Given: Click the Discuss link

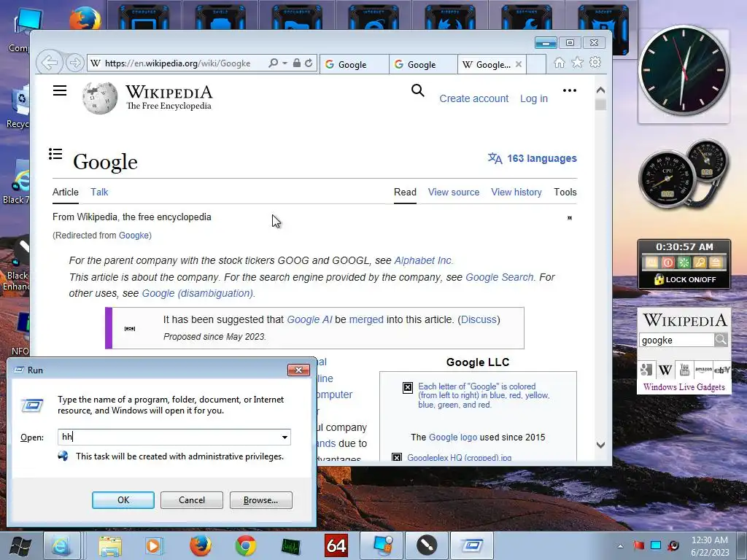Looking at the screenshot, I should (479, 319).
